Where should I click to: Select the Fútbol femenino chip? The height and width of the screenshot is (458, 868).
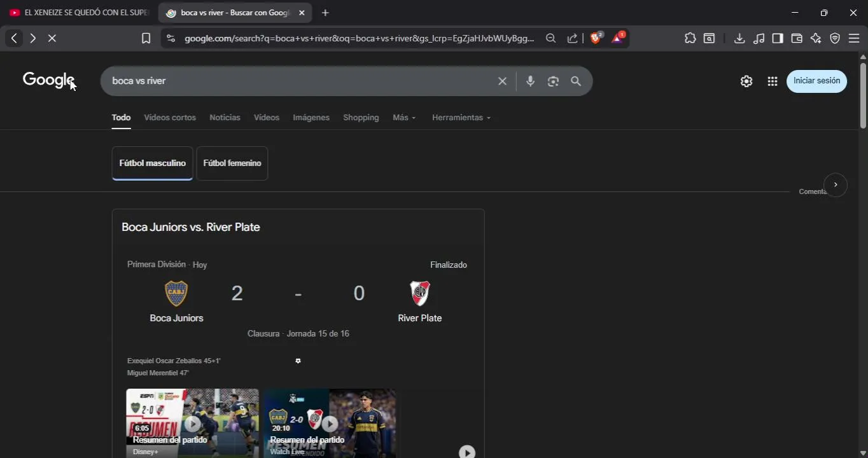(232, 163)
